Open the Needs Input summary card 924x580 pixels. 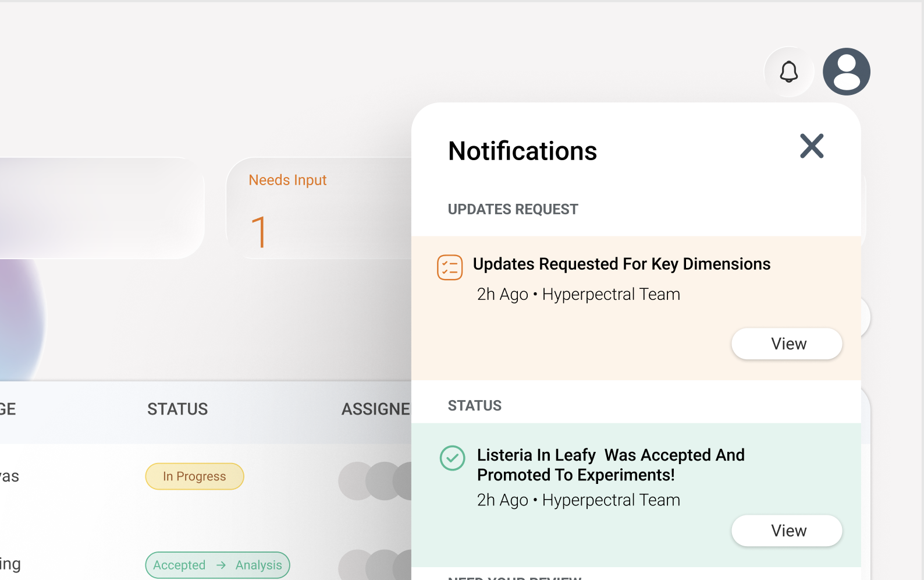(318, 208)
